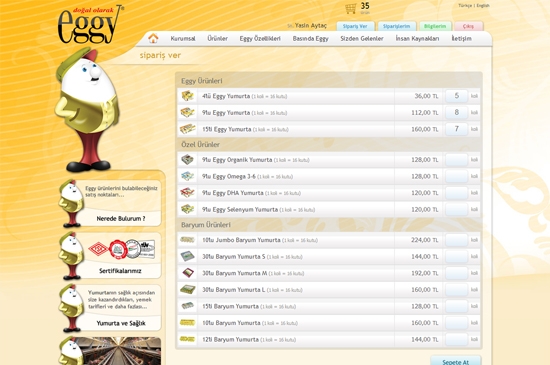Select the 15'li Eggy Yumurta product image

pos(188,129)
